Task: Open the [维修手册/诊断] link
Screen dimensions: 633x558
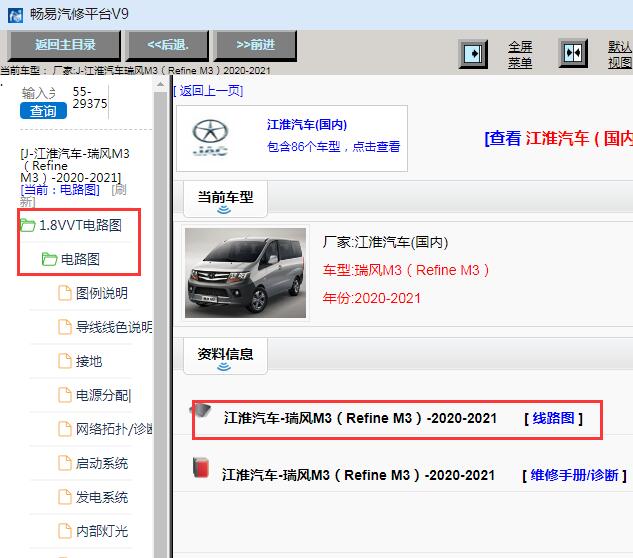Action: click(x=574, y=475)
